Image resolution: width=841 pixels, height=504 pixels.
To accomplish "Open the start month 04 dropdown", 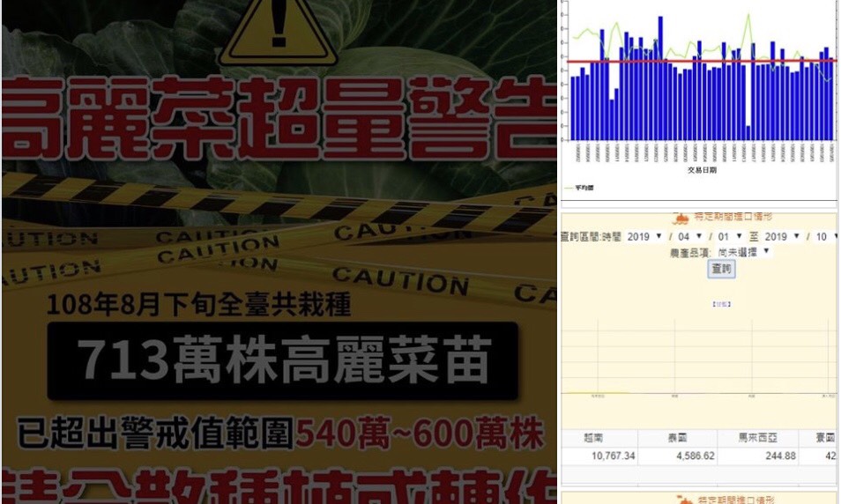I will coord(689,236).
